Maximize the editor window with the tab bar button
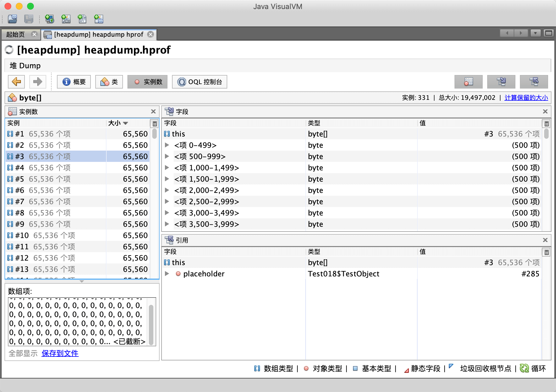Viewport: 556px width, 392px height. click(548, 33)
